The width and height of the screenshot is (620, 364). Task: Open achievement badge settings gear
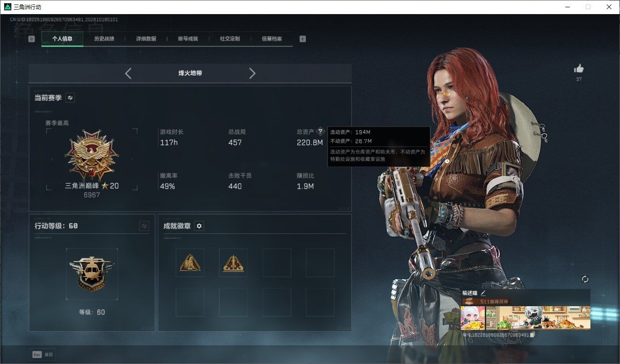tap(199, 226)
